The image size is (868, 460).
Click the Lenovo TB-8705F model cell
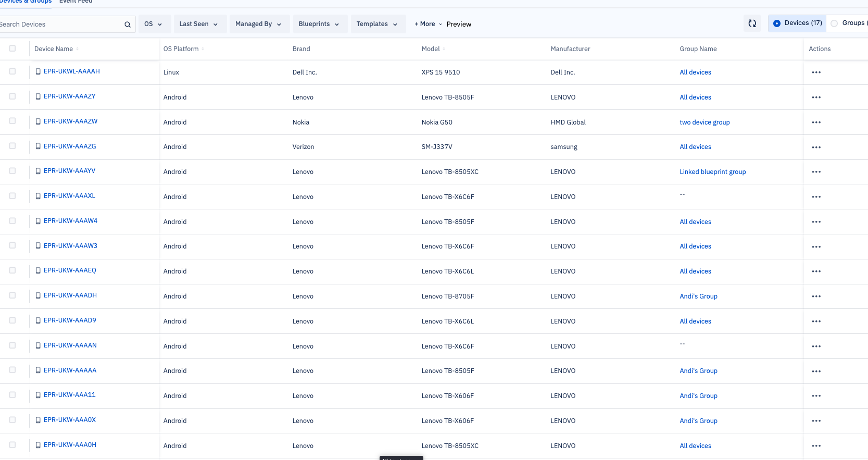click(448, 296)
